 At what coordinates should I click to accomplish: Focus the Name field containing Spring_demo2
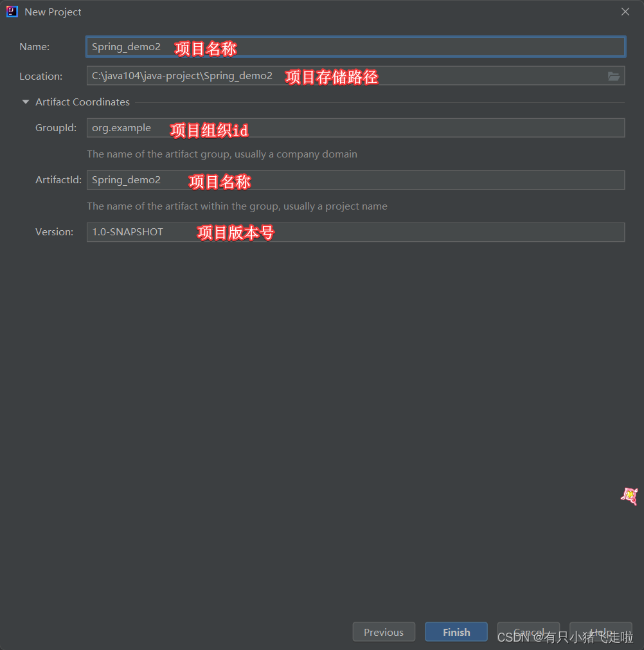coord(355,47)
